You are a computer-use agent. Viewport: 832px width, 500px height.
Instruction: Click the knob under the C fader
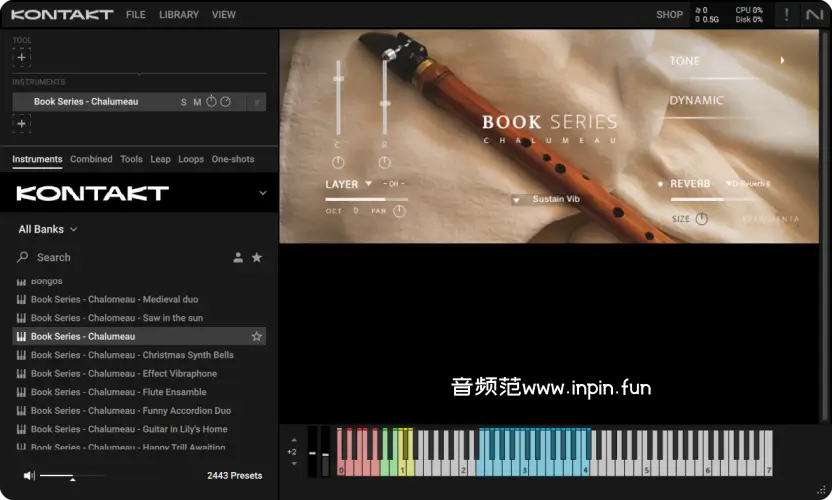tap(338, 162)
